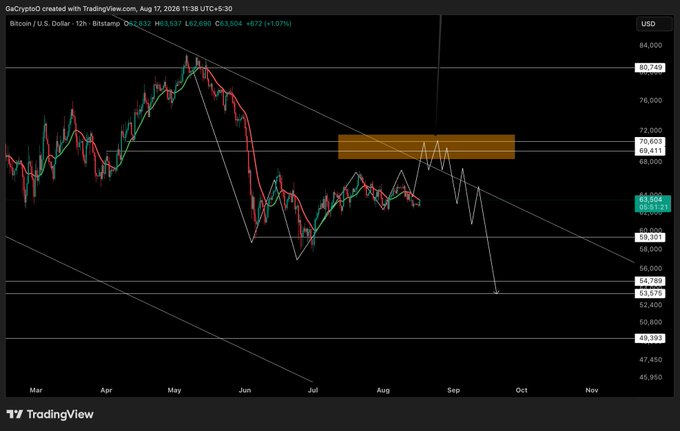Screen dimensions: 680x431
Task: Click the Sep label on time axis
Action: coord(454,390)
